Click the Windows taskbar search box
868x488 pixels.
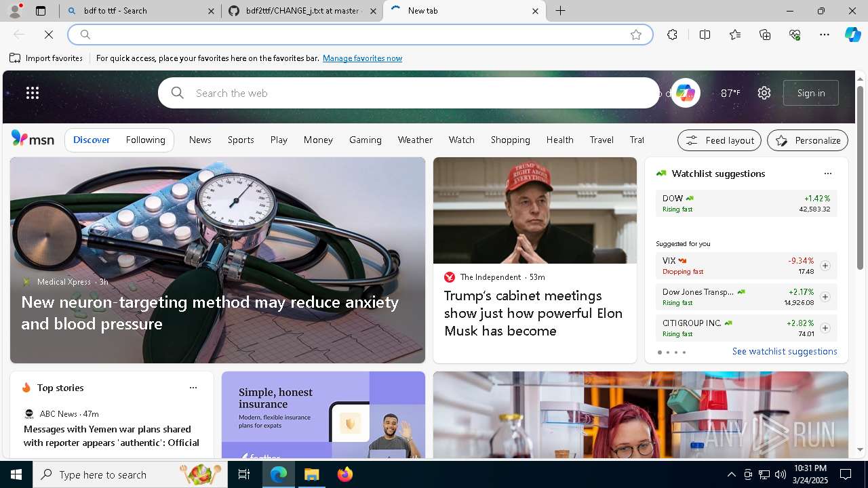click(x=130, y=474)
